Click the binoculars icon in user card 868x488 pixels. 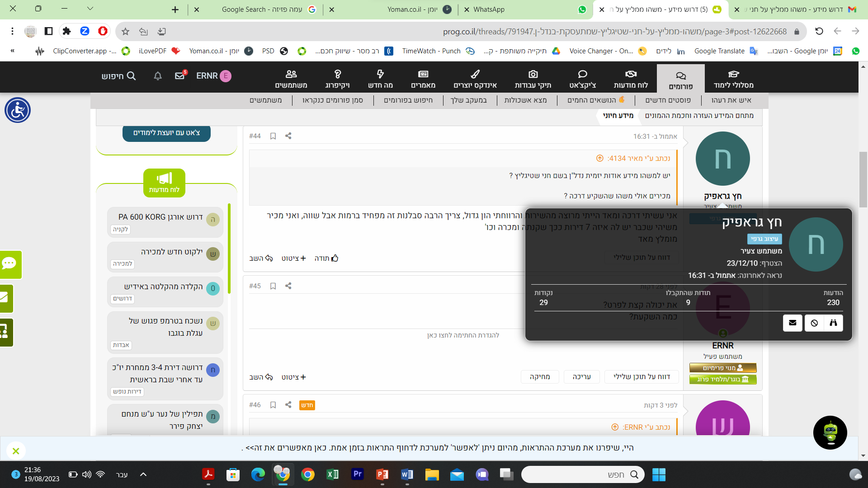[833, 323]
